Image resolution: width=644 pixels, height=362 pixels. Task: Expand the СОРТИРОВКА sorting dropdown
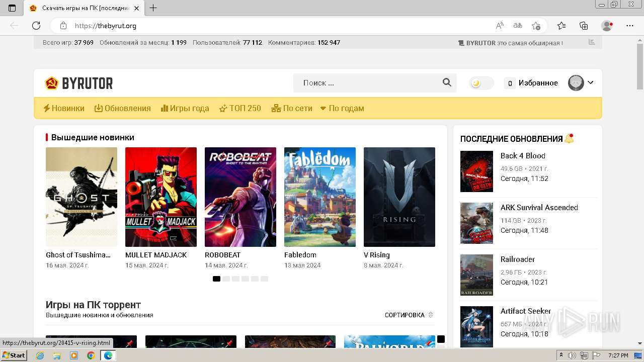tap(409, 315)
